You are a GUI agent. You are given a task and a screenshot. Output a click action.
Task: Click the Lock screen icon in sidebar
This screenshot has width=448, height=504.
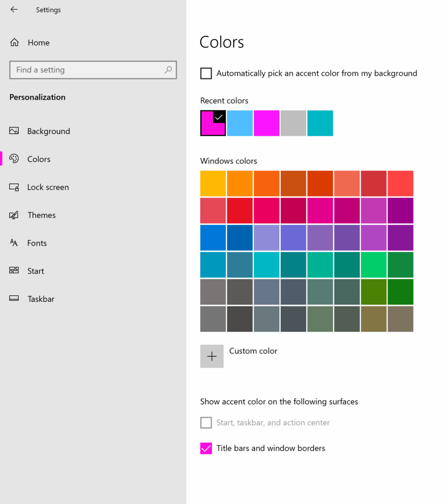coord(14,187)
